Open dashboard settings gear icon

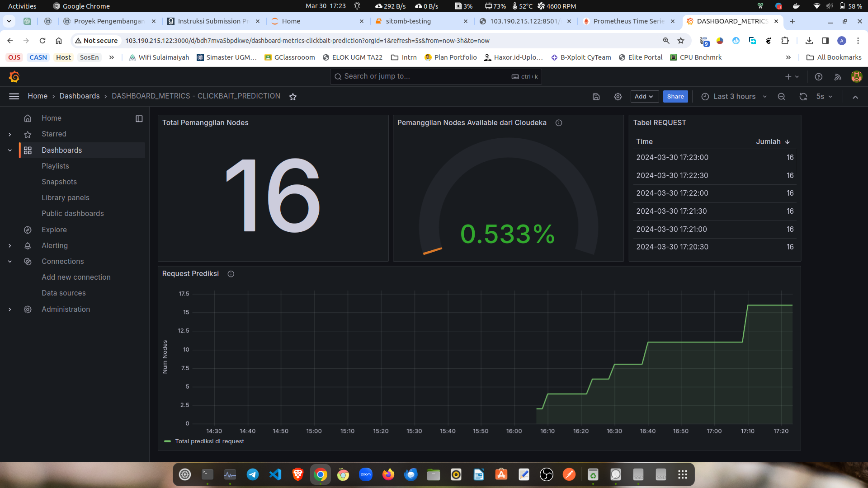(618, 97)
